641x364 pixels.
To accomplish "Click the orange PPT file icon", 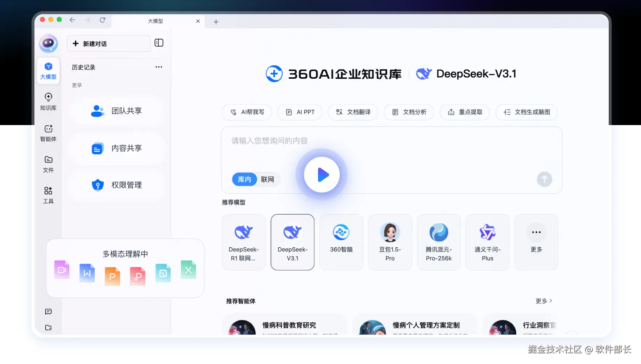I will coord(112,276).
